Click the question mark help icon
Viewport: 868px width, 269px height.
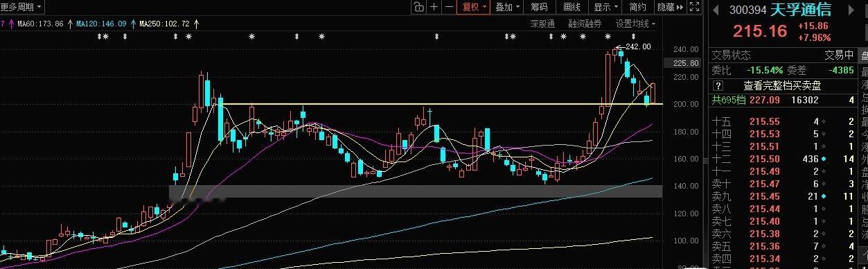719,85
